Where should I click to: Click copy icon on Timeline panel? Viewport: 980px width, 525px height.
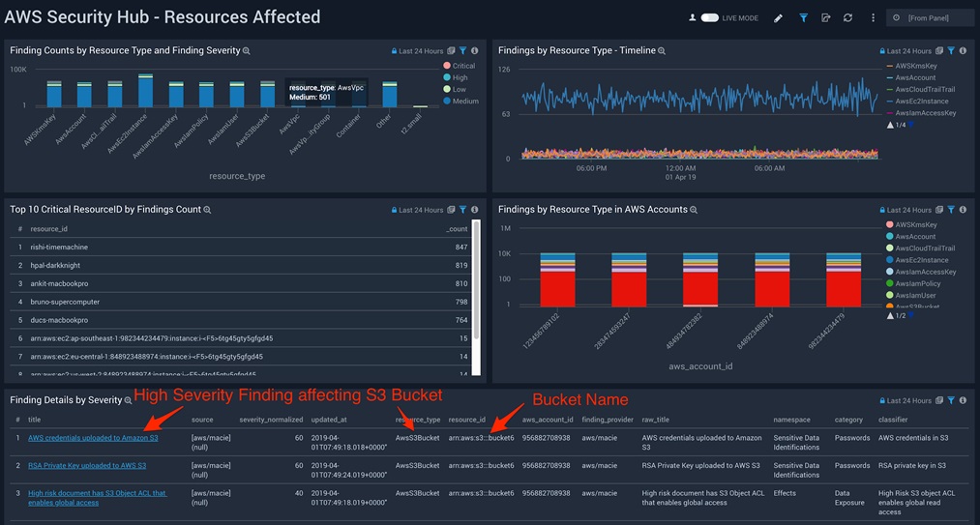click(939, 50)
